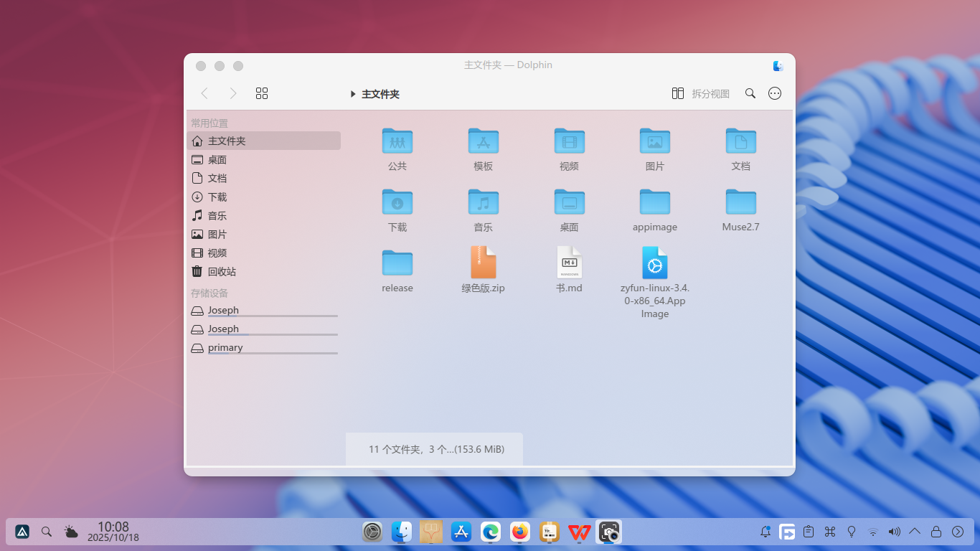Open search with the magnifier icon in Dolphin

click(x=750, y=93)
